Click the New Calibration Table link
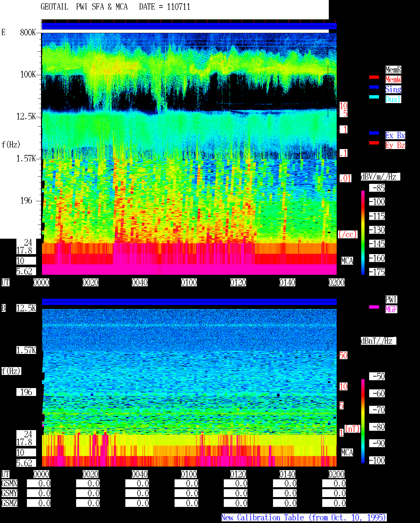Image resolution: width=420 pixels, height=523 pixels. point(304,517)
